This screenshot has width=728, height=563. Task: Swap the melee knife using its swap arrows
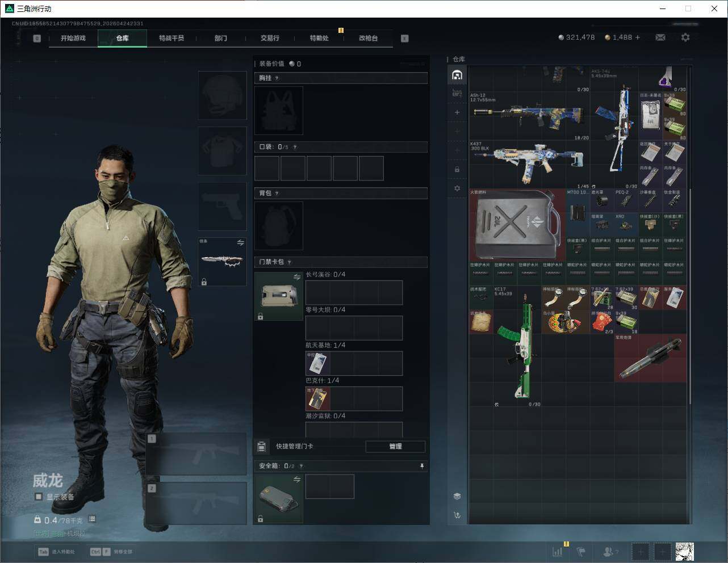(x=241, y=243)
